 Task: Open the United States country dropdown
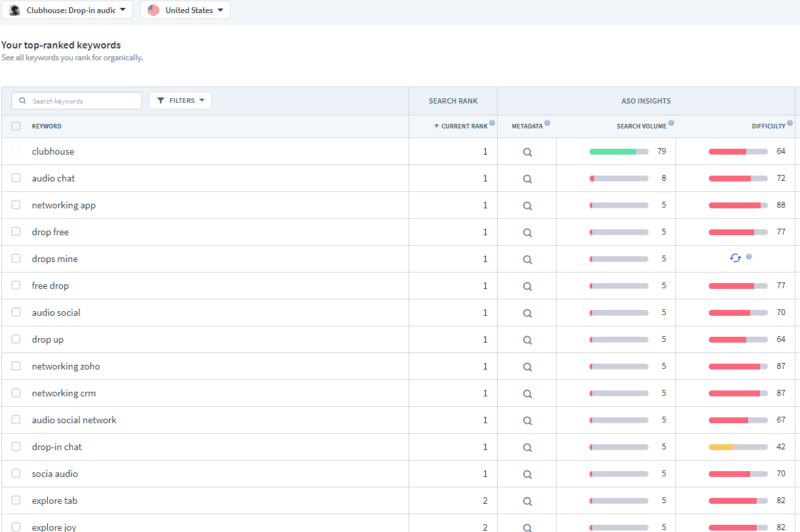tap(186, 10)
